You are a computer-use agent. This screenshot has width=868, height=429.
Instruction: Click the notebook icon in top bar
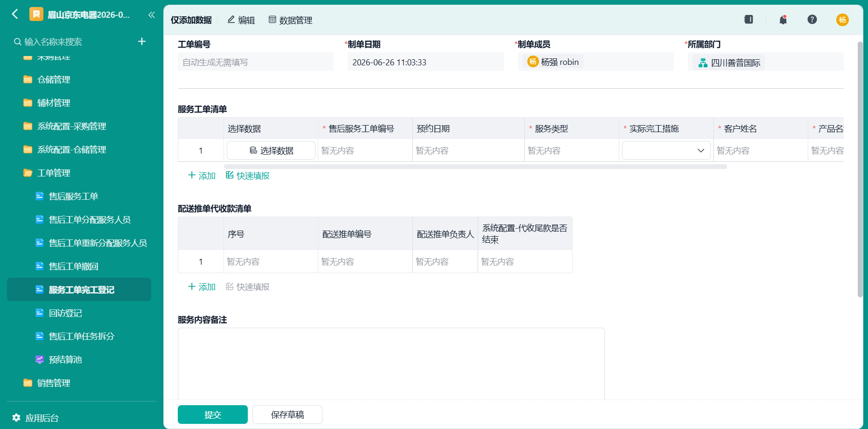tap(749, 20)
